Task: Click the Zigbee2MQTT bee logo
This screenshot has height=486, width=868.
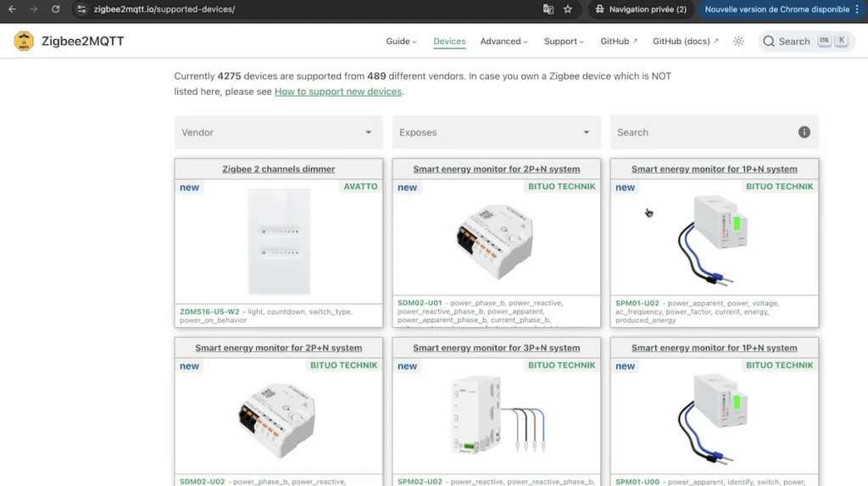Action: pyautogui.click(x=24, y=41)
